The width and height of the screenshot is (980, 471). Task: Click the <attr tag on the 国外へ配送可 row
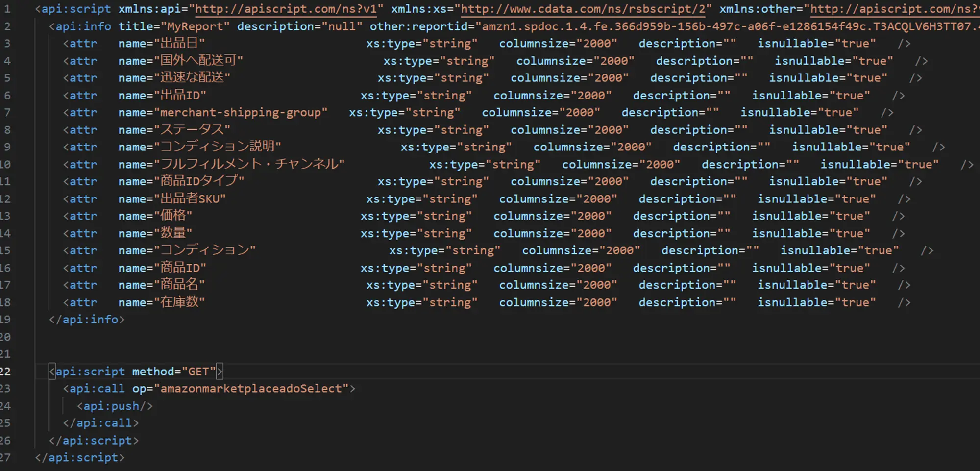(x=80, y=61)
